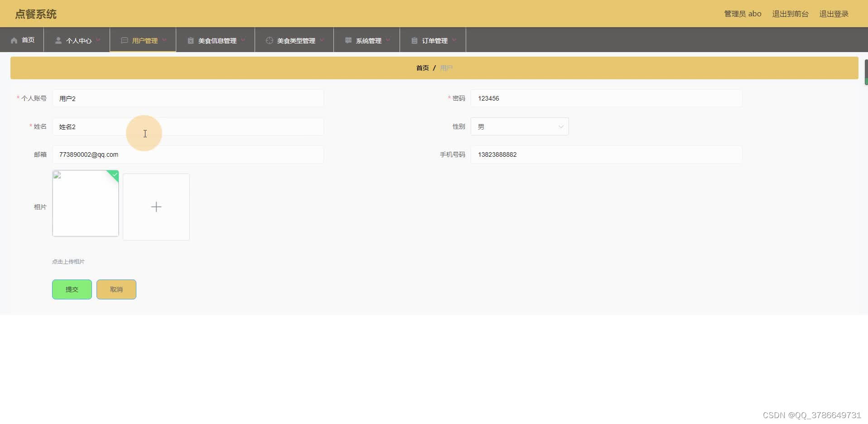The width and height of the screenshot is (868, 424).
Task: Expand the 系统管理 chevron
Action: [x=388, y=40]
